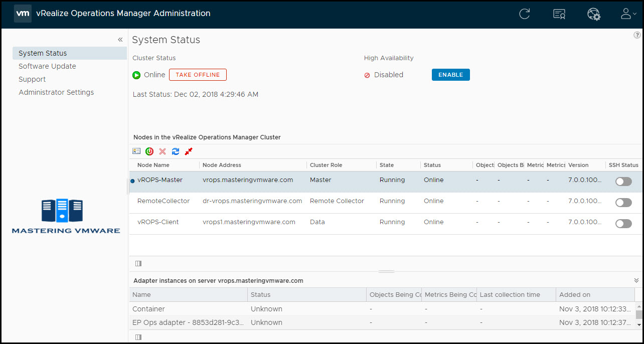Toggle SSH status for vROPS-Client
Viewport: 644px width, 344px height.
623,224
